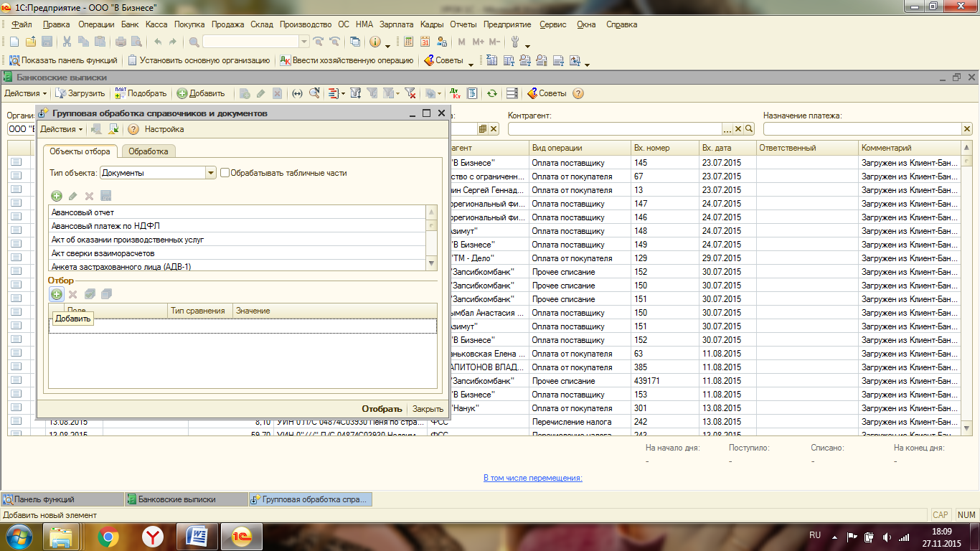
Task: Open the calendar icon in main toolbar
Action: 425,42
